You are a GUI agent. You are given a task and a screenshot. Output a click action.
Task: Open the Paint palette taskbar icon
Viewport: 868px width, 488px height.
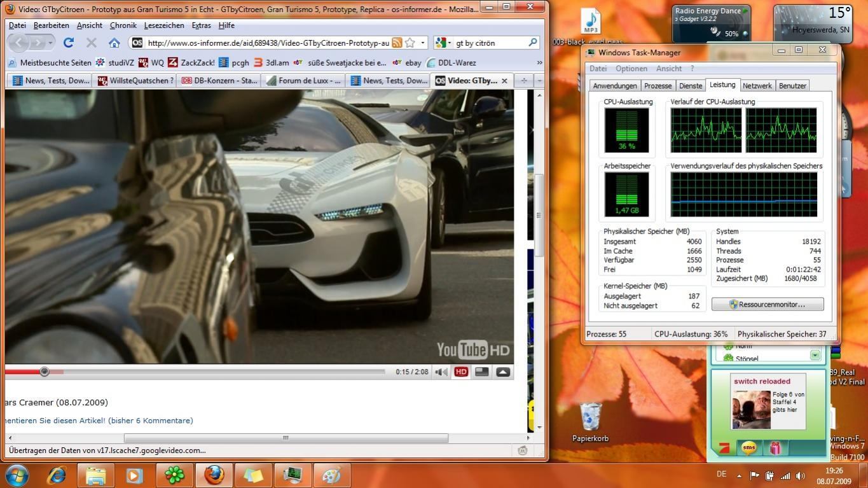[x=331, y=475]
